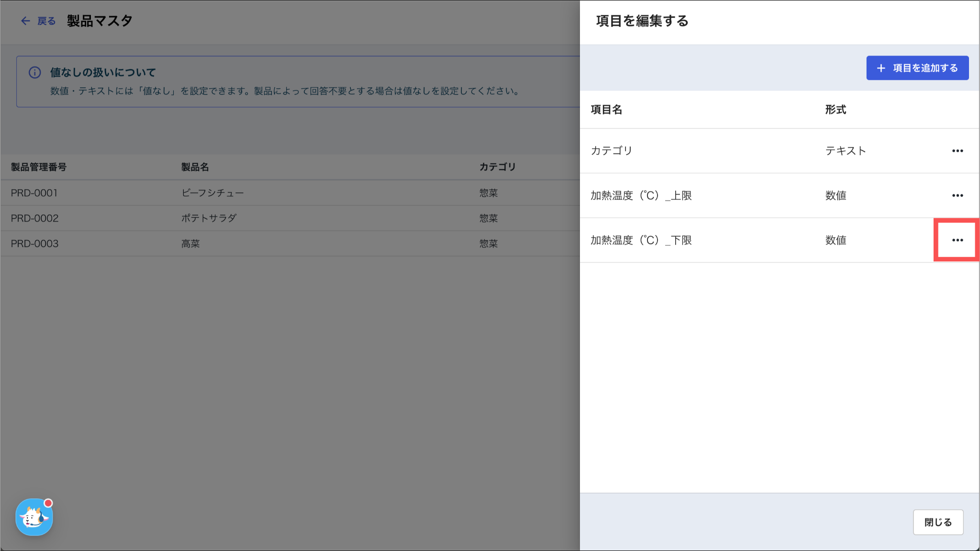The height and width of the screenshot is (551, 980).
Task: Click the 製品名 column header
Action: coord(195,167)
